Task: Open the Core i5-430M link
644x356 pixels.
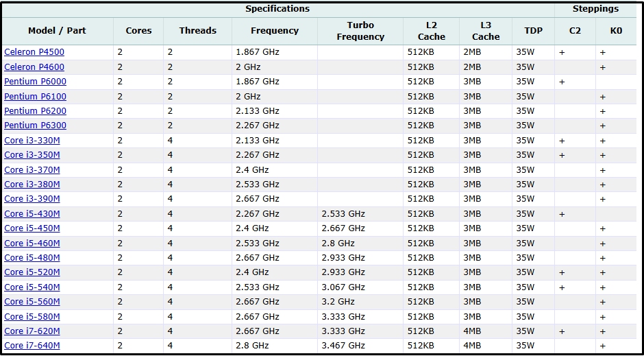Action: (x=32, y=214)
